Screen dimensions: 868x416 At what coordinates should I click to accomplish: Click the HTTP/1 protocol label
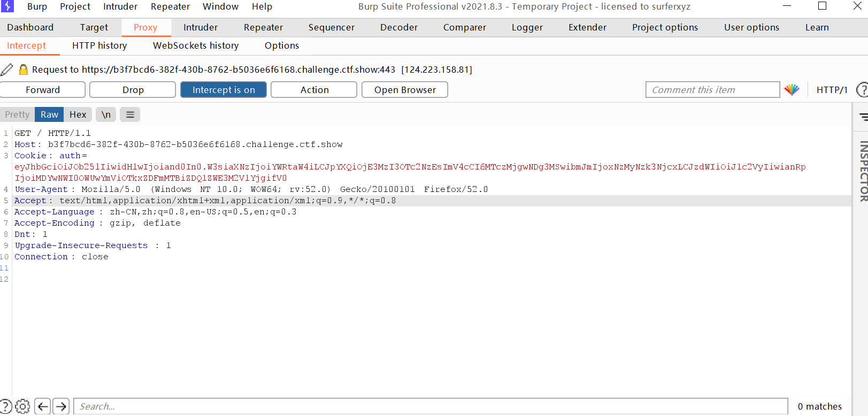pos(832,90)
